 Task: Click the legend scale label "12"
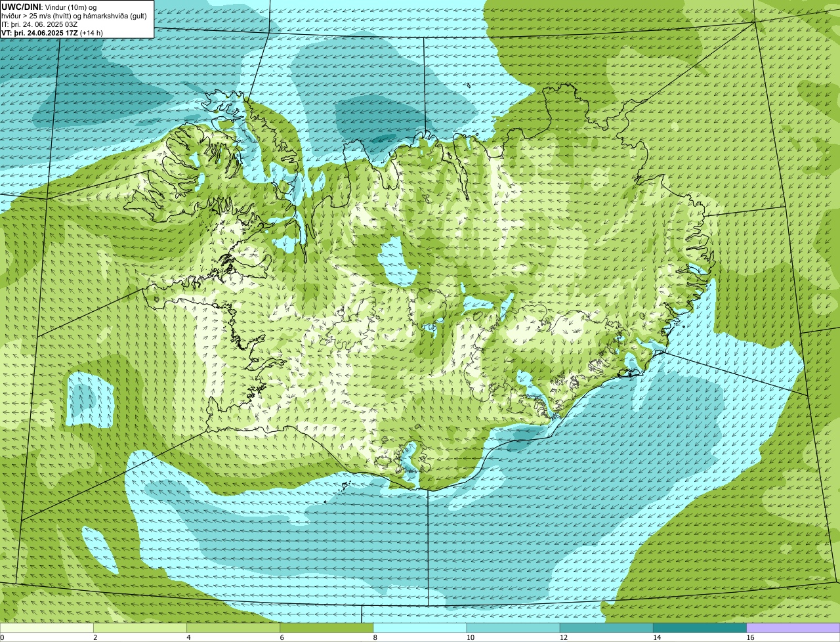click(563, 637)
